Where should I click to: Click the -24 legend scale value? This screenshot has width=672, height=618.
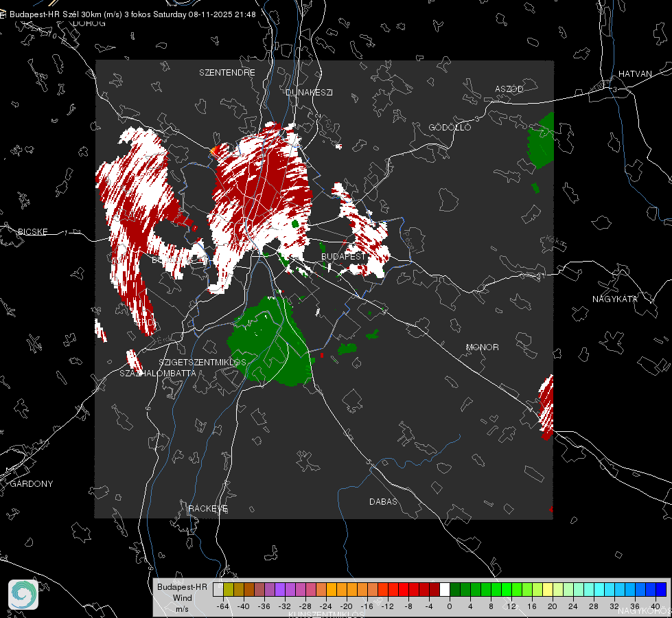326,606
